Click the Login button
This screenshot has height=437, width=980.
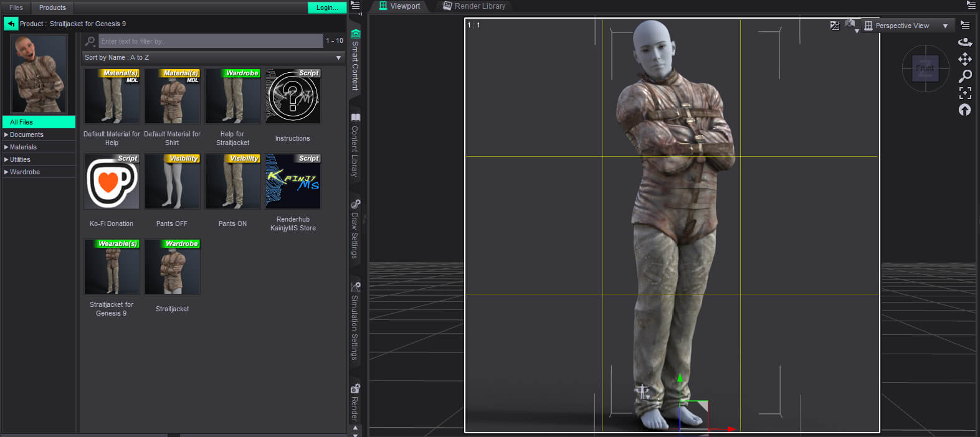[x=327, y=7]
